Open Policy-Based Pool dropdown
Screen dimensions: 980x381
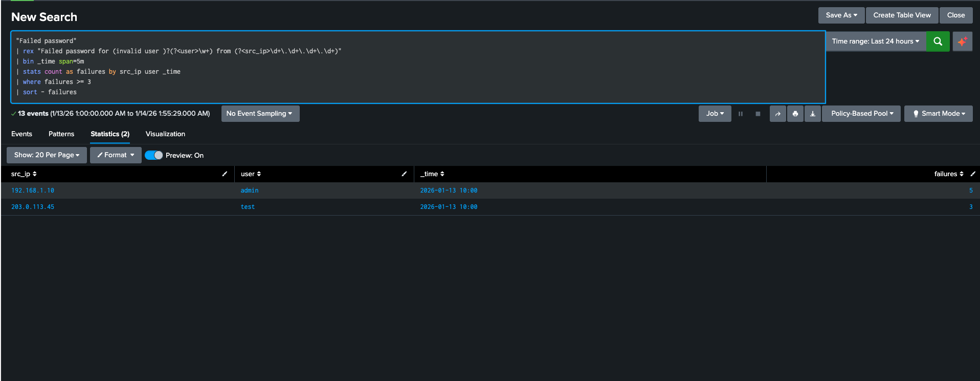(862, 114)
